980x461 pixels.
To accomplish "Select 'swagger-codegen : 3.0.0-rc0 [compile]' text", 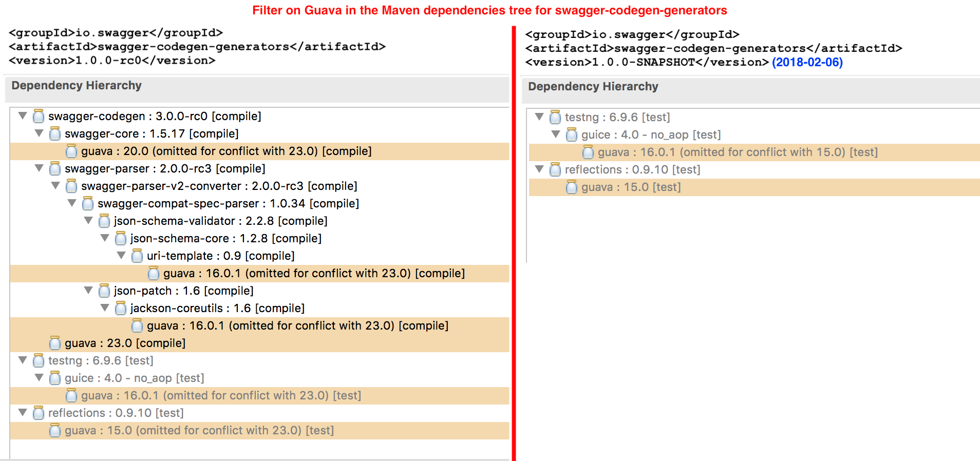I will [155, 116].
